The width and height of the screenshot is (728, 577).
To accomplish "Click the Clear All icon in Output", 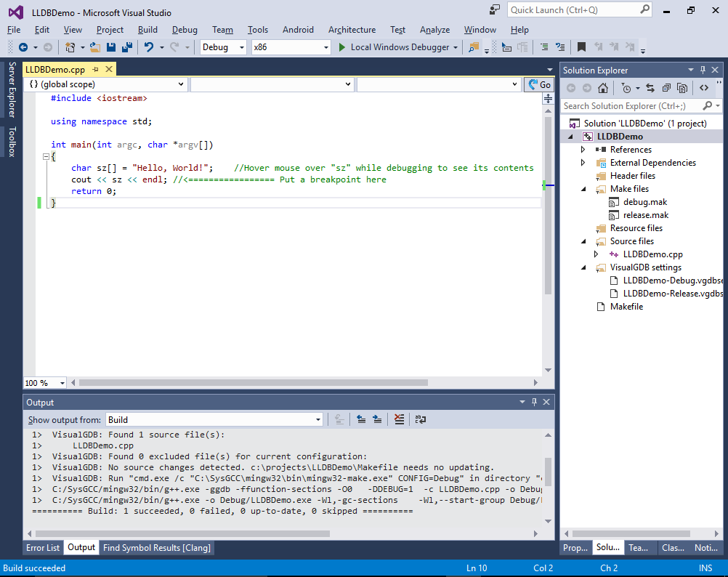I will point(399,419).
